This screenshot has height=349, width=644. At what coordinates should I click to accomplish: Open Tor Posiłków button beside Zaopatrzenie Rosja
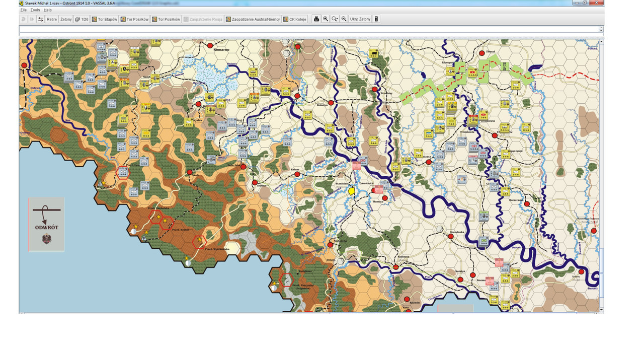(x=166, y=19)
